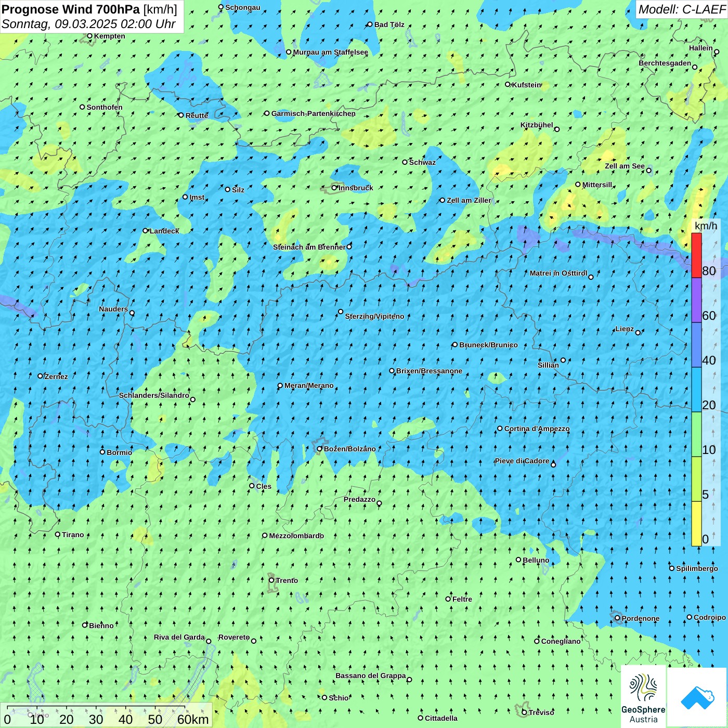Click the Kufstein location dot
The height and width of the screenshot is (728, 728).
(x=508, y=84)
